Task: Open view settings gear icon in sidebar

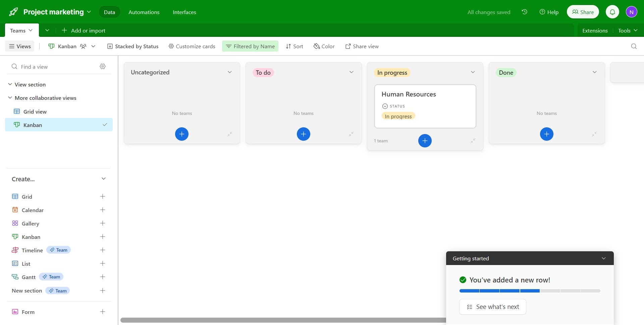Action: [103, 67]
